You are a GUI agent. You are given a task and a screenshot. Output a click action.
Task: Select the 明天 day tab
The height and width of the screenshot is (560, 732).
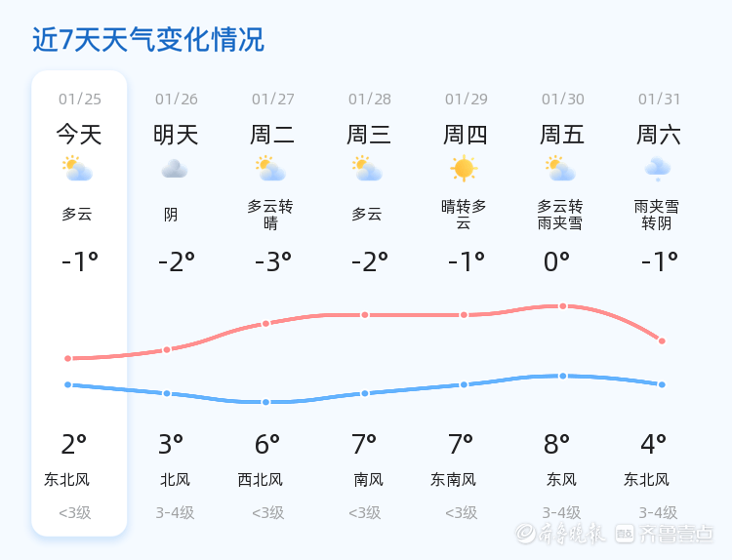tap(176, 135)
